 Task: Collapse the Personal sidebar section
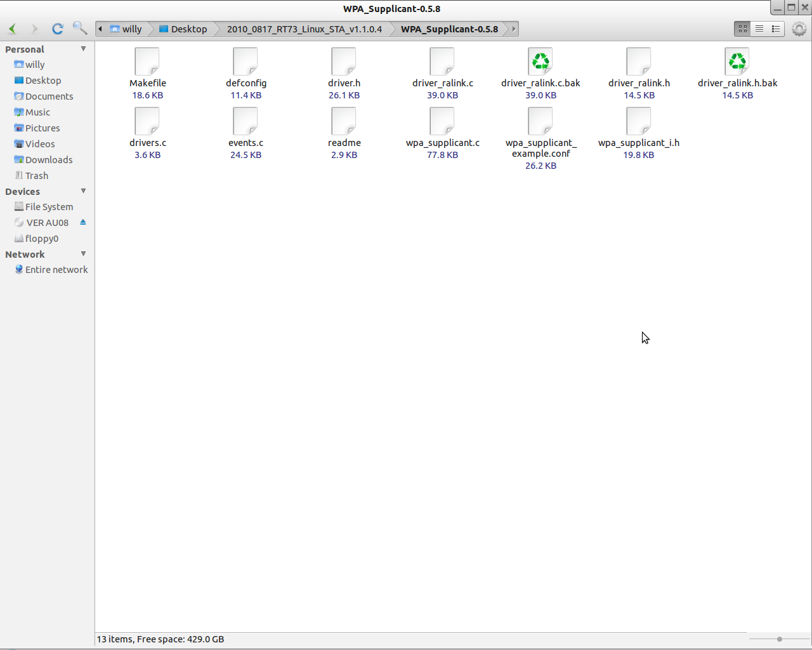(83, 49)
